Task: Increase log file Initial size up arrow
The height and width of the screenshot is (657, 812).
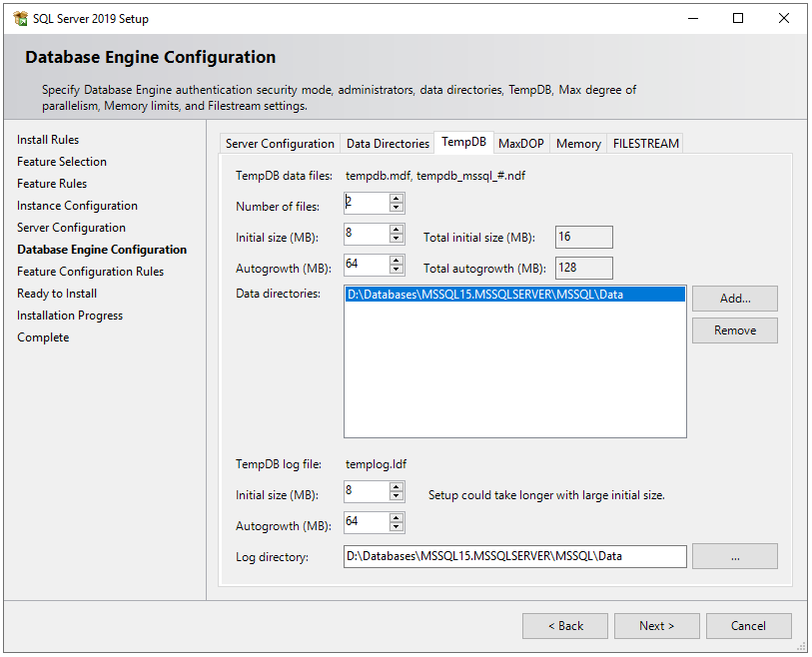Action: click(397, 486)
